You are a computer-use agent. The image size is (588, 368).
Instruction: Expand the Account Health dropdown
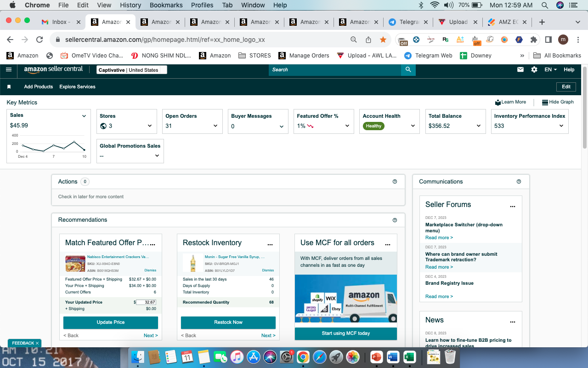[x=413, y=126]
